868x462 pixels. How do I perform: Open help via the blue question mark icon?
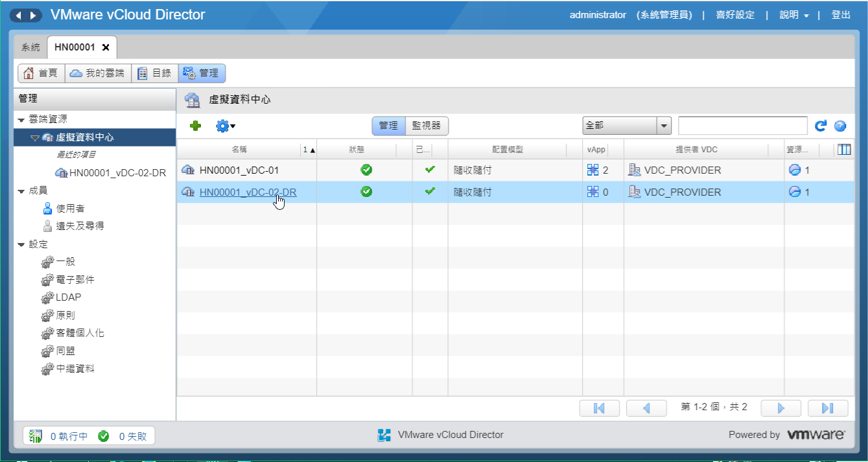pos(840,125)
